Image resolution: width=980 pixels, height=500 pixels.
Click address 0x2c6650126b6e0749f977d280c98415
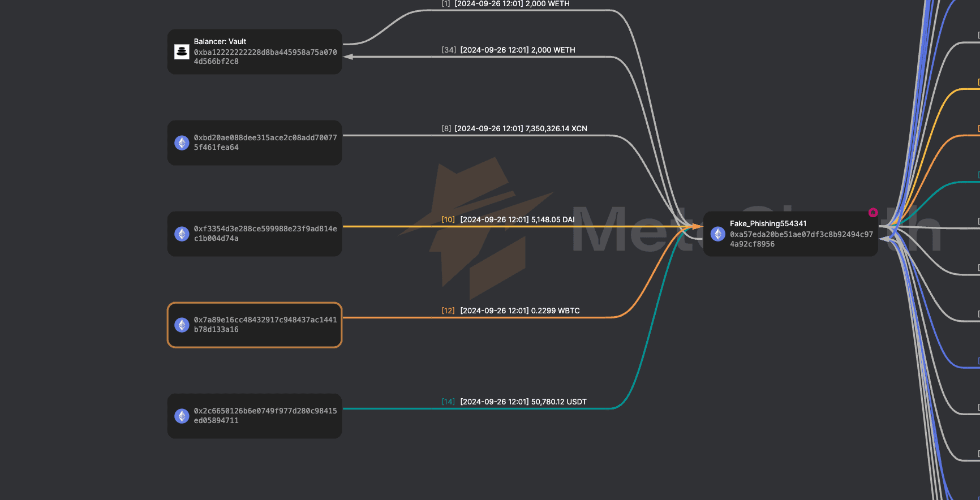click(x=265, y=416)
